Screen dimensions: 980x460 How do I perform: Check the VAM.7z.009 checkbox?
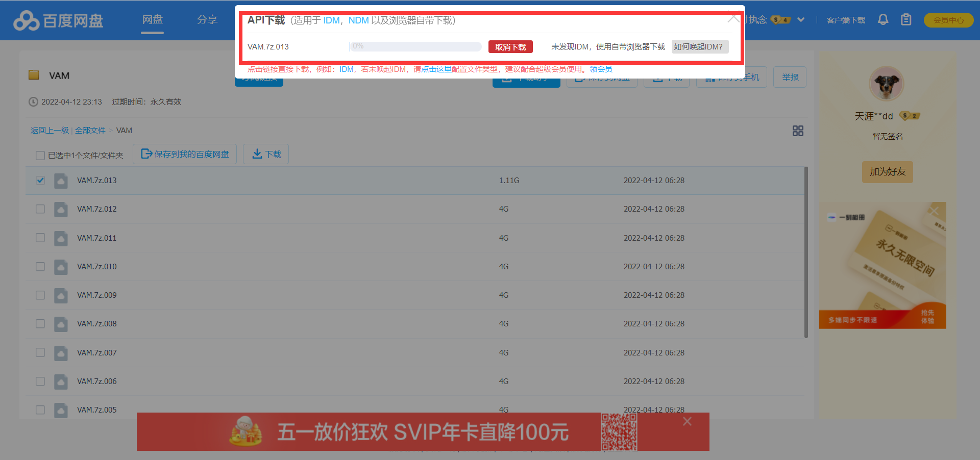(x=40, y=295)
